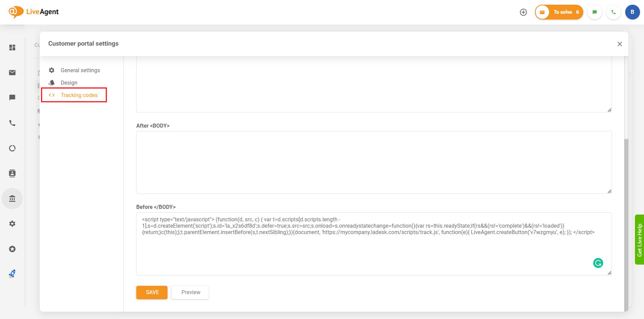Screen dimensions: 644x319
Task: Open the Tickets envelope icon in sidebar
Action: tap(12, 73)
